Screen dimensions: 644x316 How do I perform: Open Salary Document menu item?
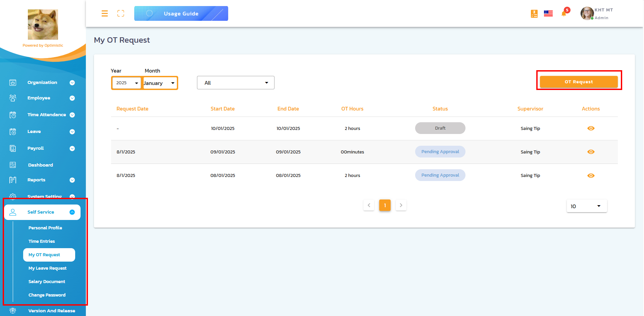[x=47, y=282]
